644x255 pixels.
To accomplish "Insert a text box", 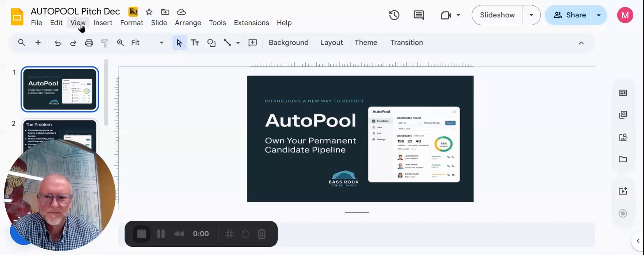I will (x=195, y=42).
